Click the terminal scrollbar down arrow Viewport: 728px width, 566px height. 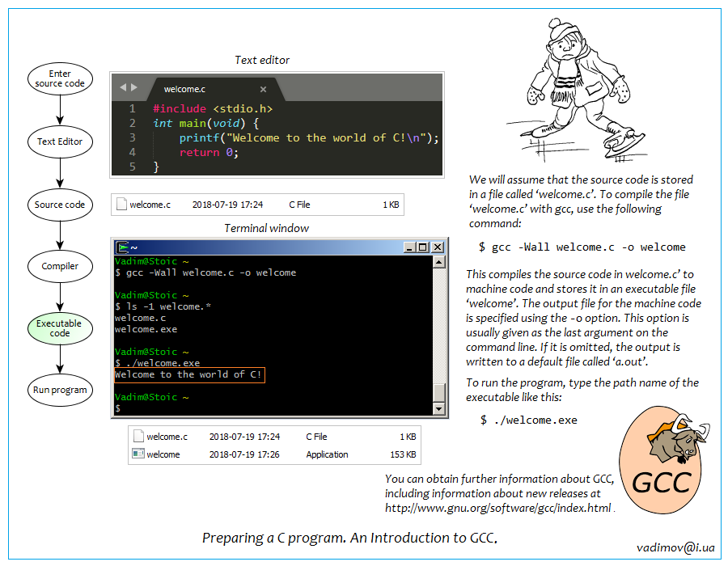coord(438,408)
